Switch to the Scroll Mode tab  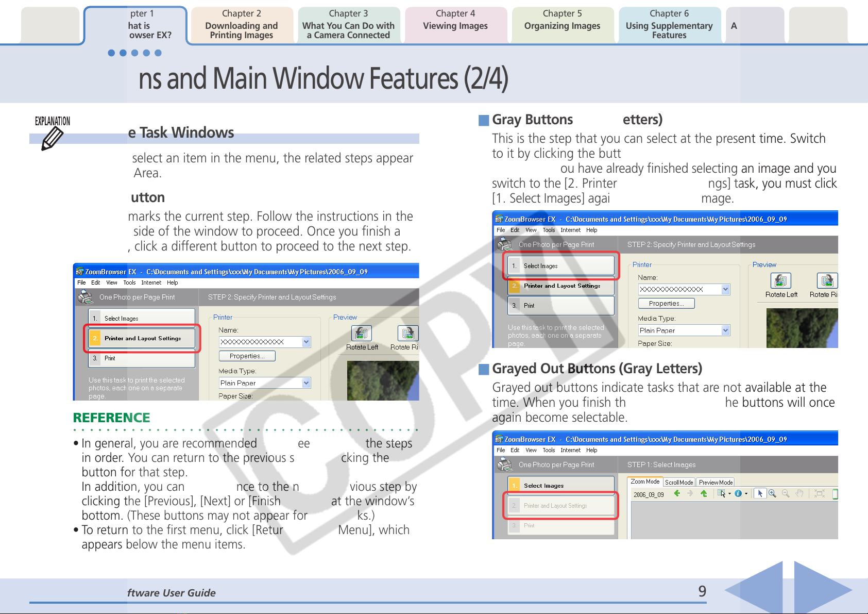pyautogui.click(x=678, y=483)
